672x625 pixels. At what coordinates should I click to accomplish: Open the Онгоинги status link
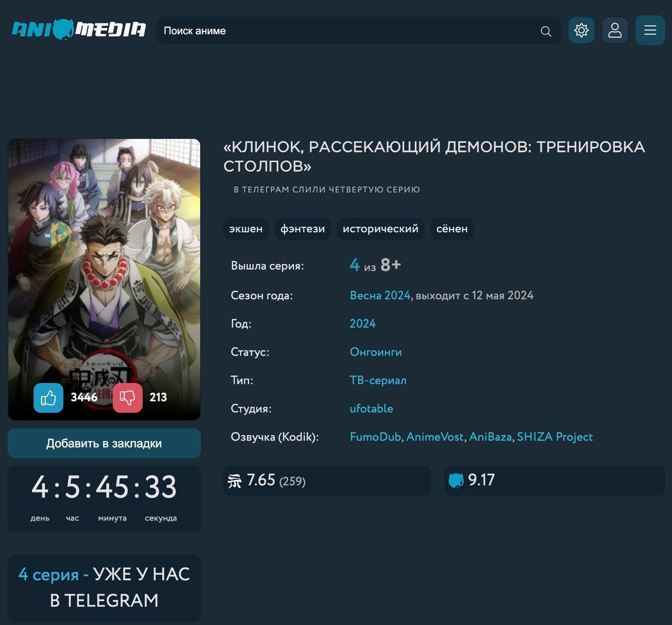coord(376,352)
